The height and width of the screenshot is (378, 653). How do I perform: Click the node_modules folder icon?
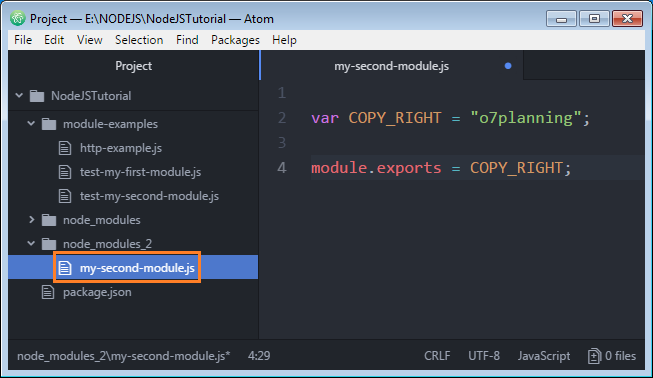pyautogui.click(x=49, y=220)
